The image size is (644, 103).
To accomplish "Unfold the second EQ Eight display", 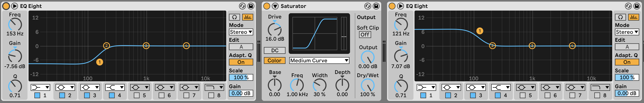I will (x=401, y=6).
